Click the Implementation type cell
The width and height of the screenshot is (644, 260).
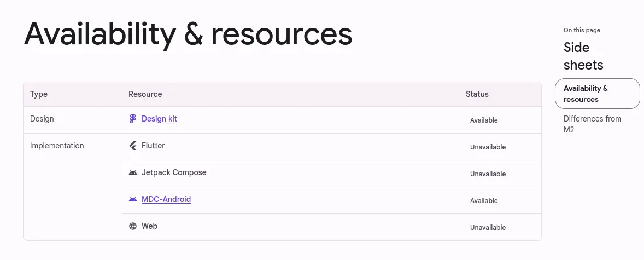click(57, 146)
